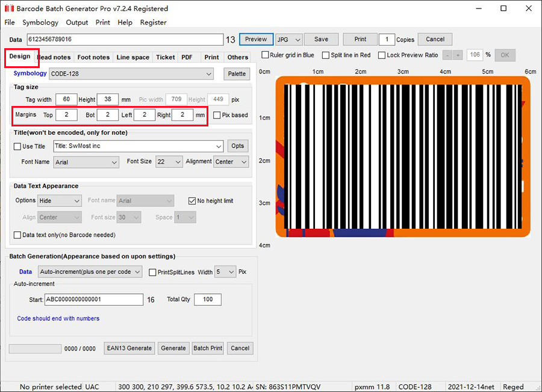
Task: Open the Data Text Options Hide dropdown
Action: click(x=60, y=201)
